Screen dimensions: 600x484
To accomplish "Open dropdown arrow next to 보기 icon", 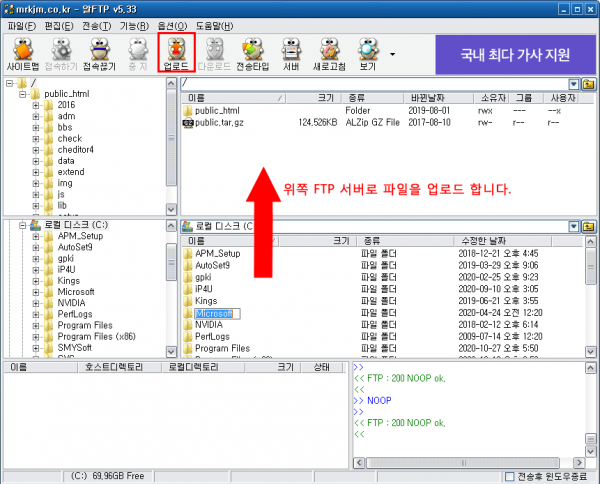I will click(392, 54).
